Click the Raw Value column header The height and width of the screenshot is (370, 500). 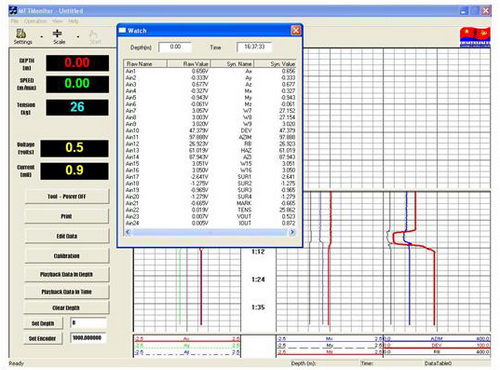[x=189, y=64]
